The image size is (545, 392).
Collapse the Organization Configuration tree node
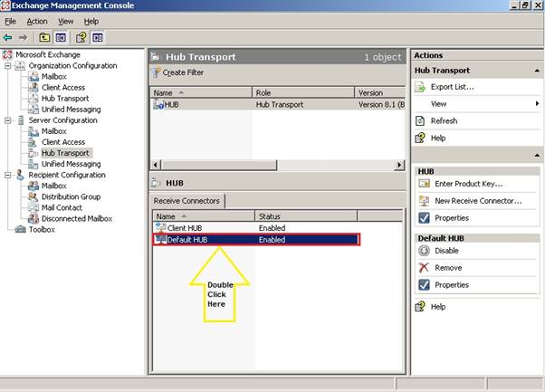7,66
